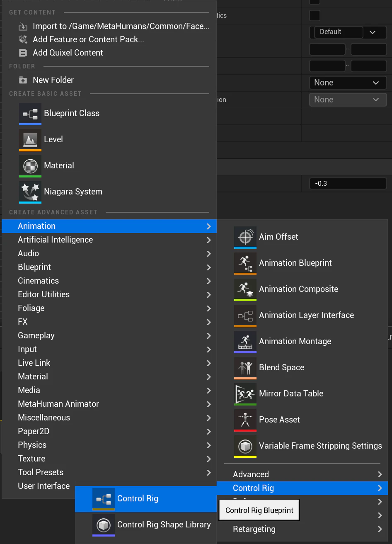Open the Live Link menu item
This screenshot has height=544, width=392.
[109, 363]
